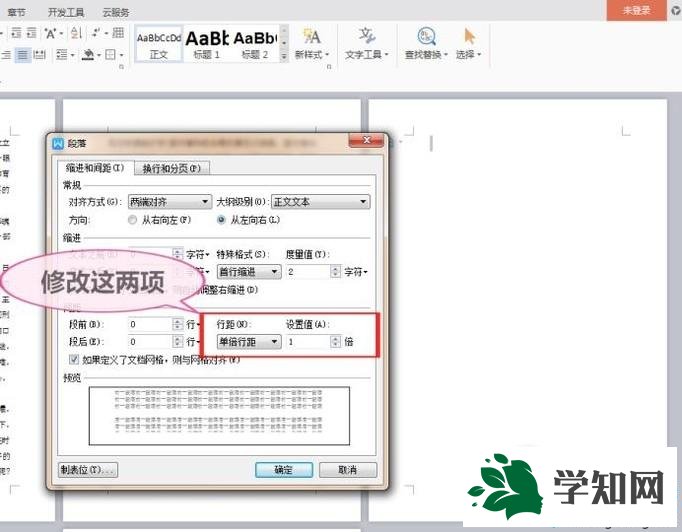Toggle the 如果定义了文档网格 checkbox

click(x=74, y=360)
